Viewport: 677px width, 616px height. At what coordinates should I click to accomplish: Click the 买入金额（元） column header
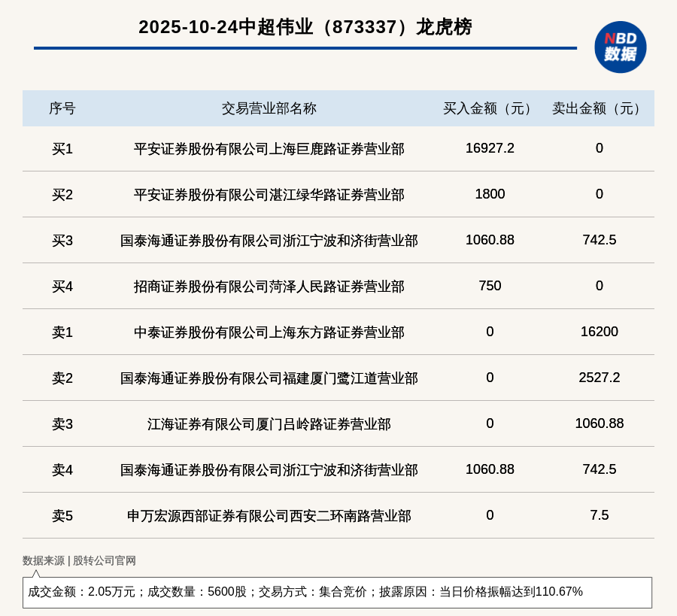(x=490, y=108)
